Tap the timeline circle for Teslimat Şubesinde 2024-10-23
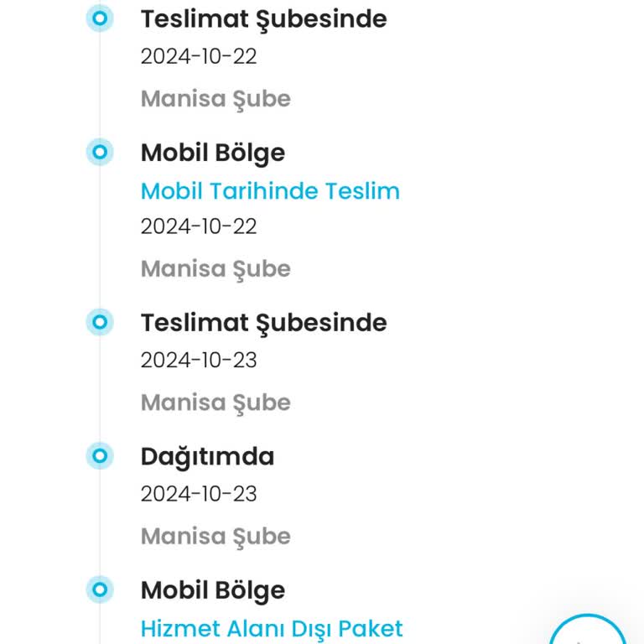Viewport: 644px width, 644px height. click(100, 322)
